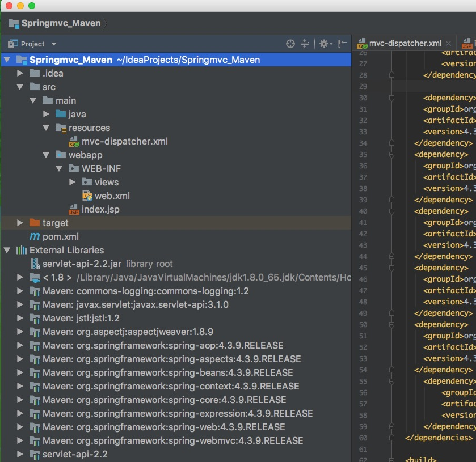Screen dimensions: 476x462
Task: Expand the views folder
Action: [x=72, y=182]
